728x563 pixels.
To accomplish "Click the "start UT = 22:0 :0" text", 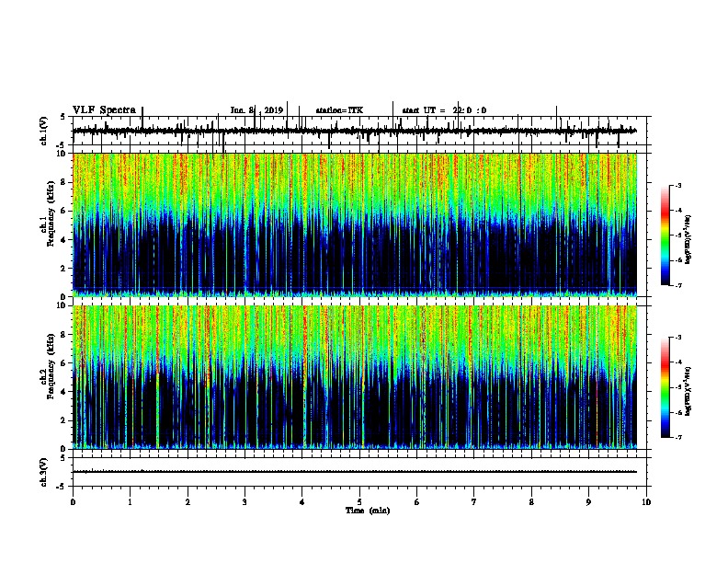I will click(444, 110).
